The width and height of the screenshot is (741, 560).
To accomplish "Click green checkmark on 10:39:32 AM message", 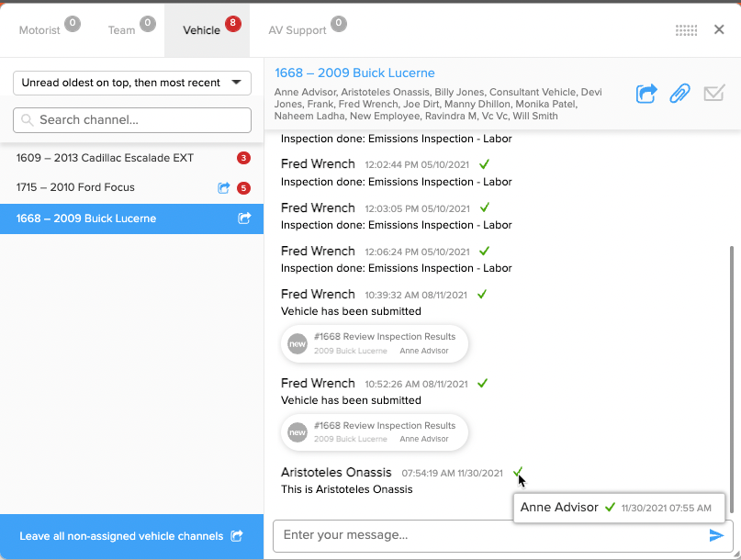I will pos(481,294).
